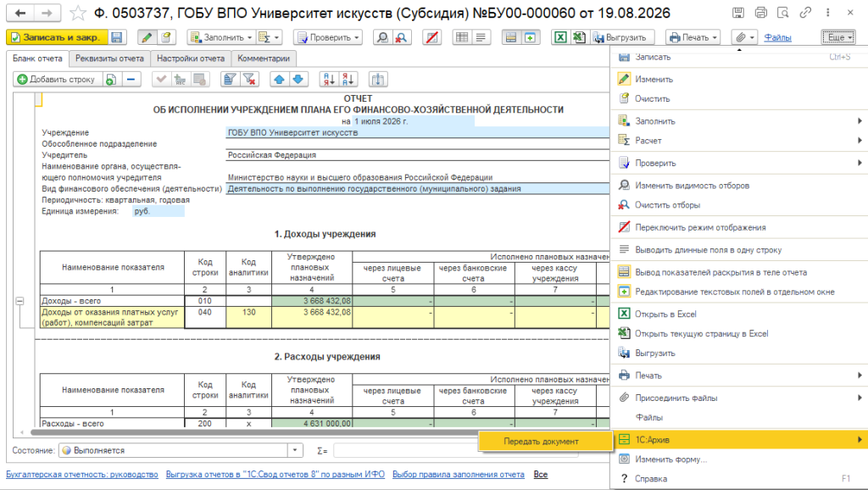The width and height of the screenshot is (868, 490).
Task: Collapse the Доходы - всего row group
Action: [x=20, y=301]
